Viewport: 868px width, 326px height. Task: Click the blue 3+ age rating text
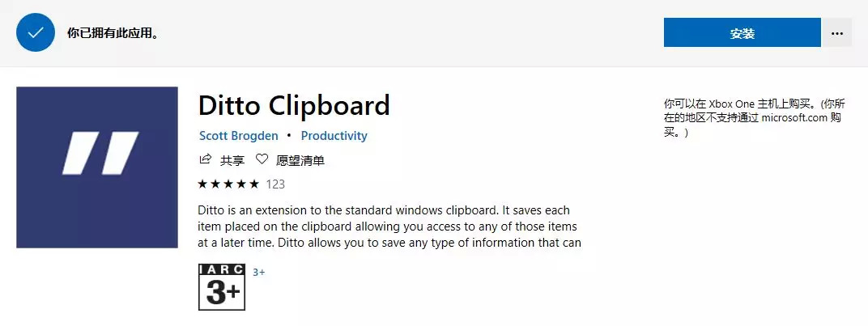click(259, 273)
